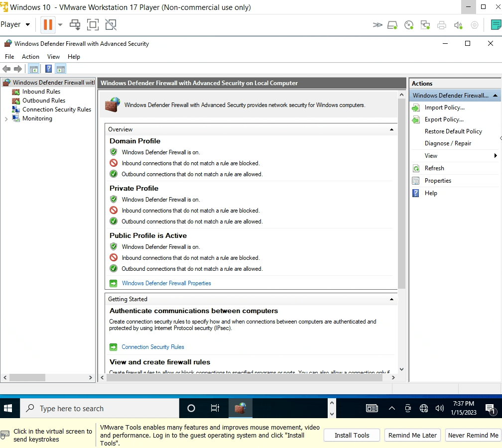Click the VMware CD/DVD drive icon

[x=409, y=25]
